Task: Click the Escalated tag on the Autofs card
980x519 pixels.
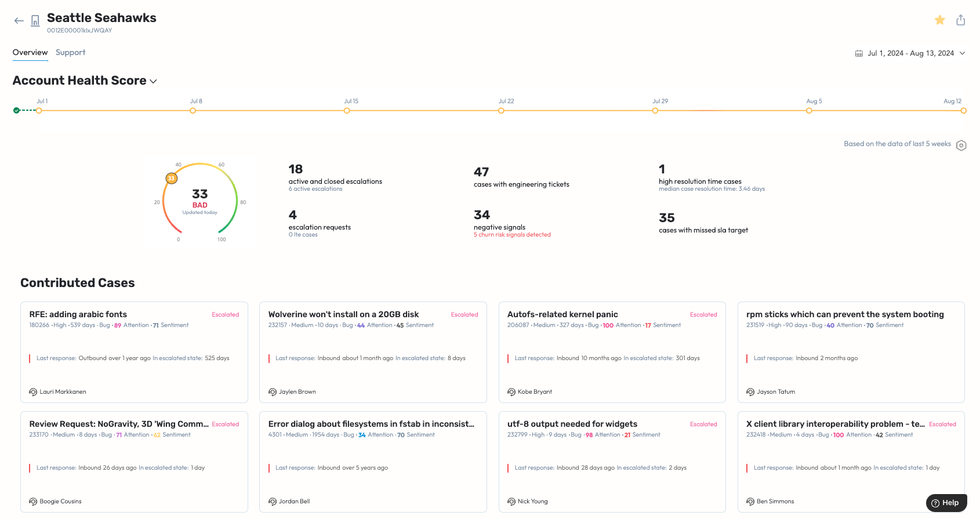Action: click(703, 315)
